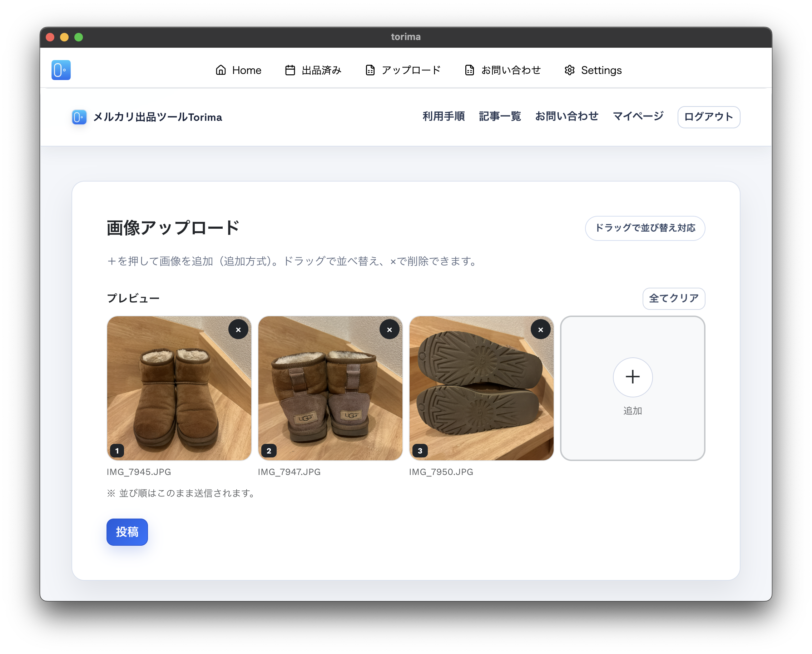Go to マイページ link
Viewport: 812px width, 654px height.
tap(638, 117)
